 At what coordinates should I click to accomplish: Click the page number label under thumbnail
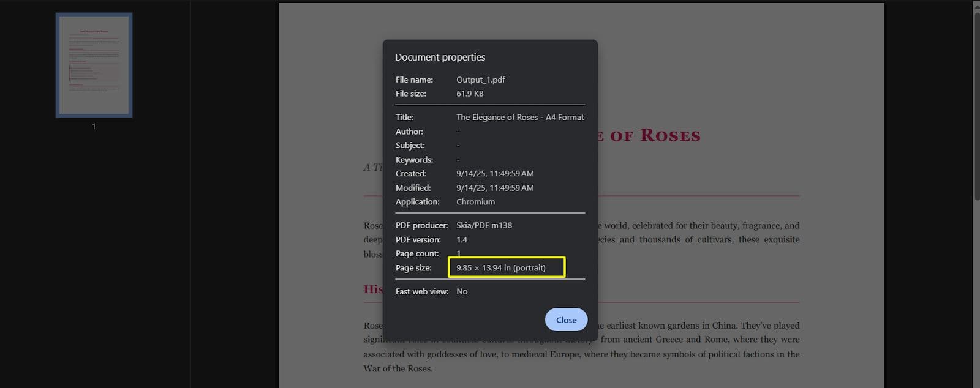pos(94,126)
